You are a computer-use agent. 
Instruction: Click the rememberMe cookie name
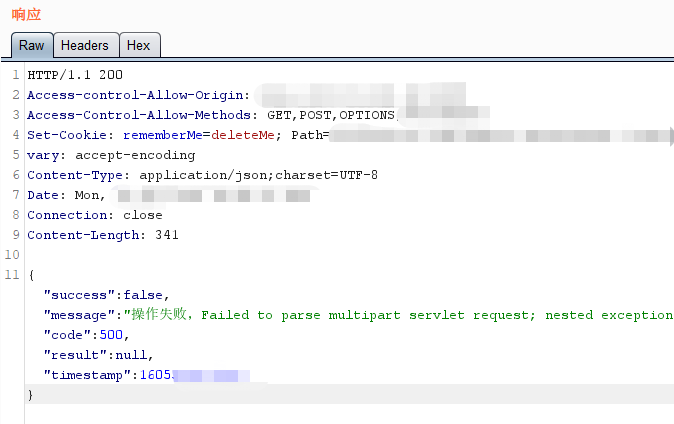pos(163,135)
